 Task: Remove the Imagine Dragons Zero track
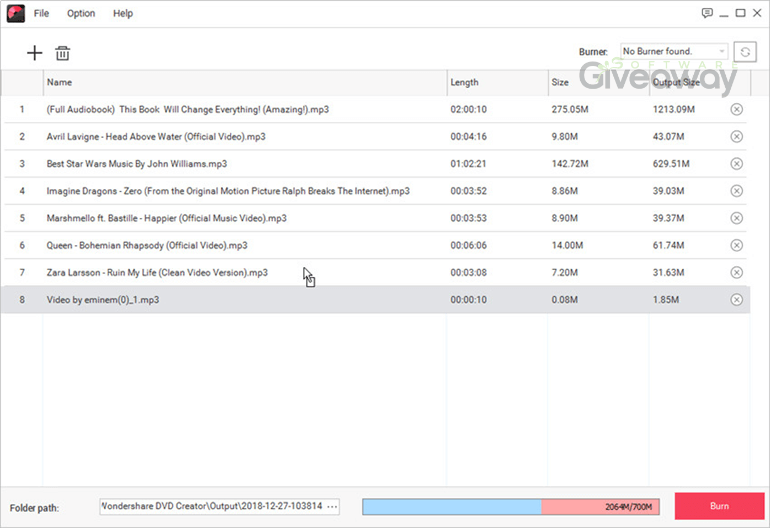coord(737,190)
